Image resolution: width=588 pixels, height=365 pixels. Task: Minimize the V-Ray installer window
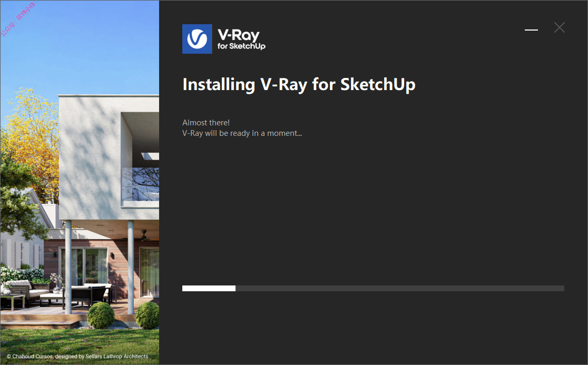[x=531, y=29]
